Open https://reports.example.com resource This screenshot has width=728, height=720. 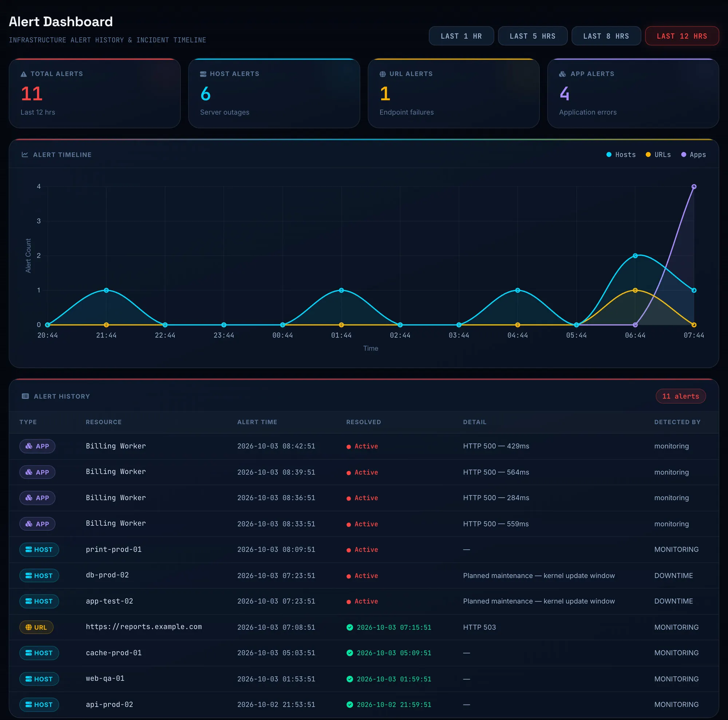pyautogui.click(x=143, y=627)
